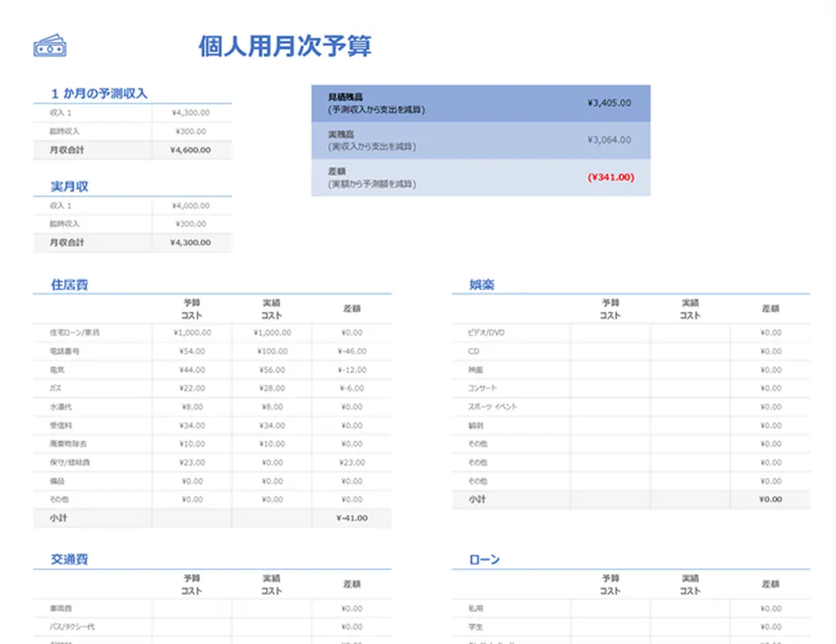
Task: Select the ¥4,300.00 actual monthly total
Action: coord(190,242)
